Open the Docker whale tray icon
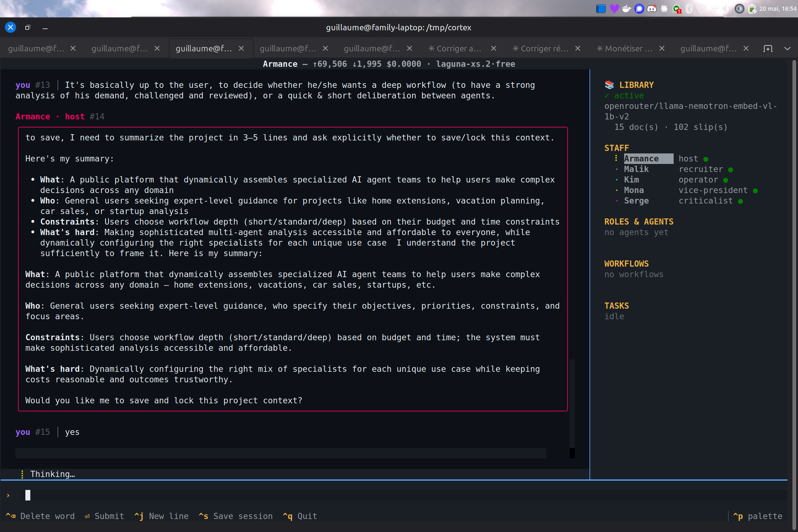 626,9
